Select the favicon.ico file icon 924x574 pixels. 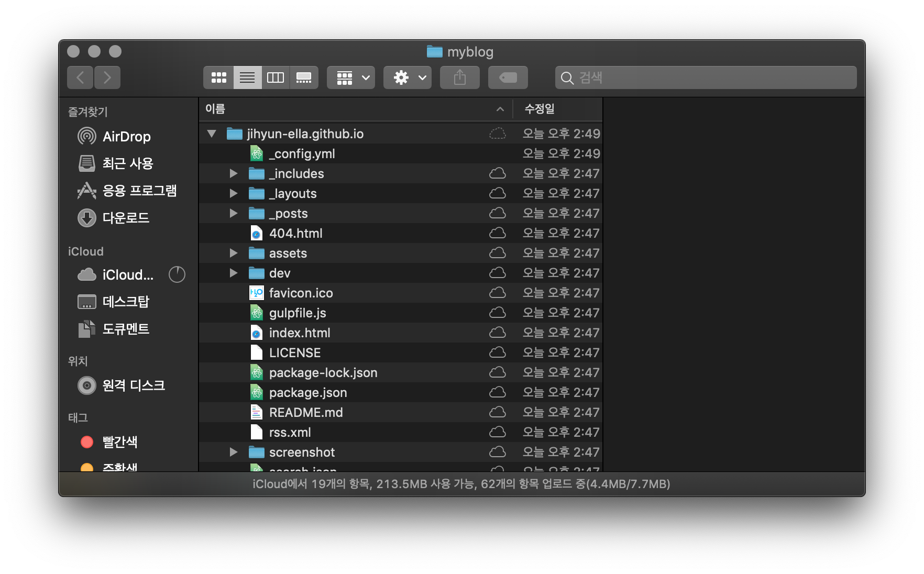(257, 293)
